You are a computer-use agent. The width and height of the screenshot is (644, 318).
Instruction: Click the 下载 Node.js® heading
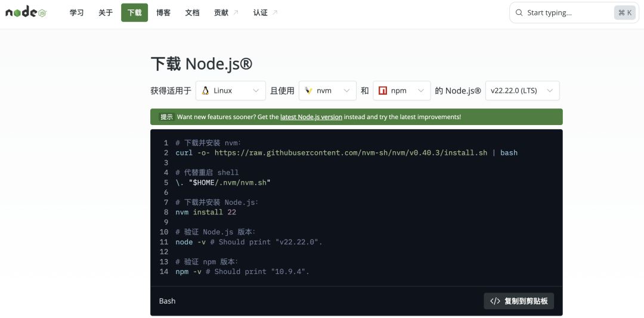tap(202, 64)
